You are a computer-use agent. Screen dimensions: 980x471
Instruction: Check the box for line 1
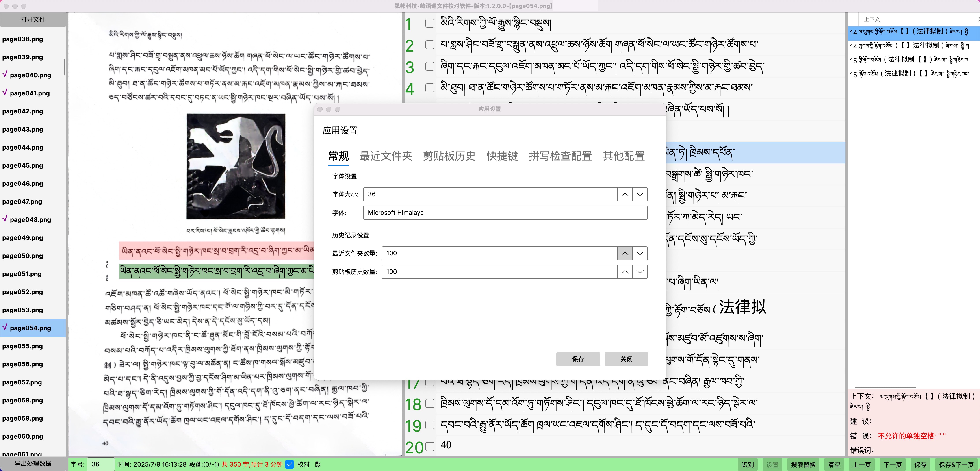coord(429,23)
